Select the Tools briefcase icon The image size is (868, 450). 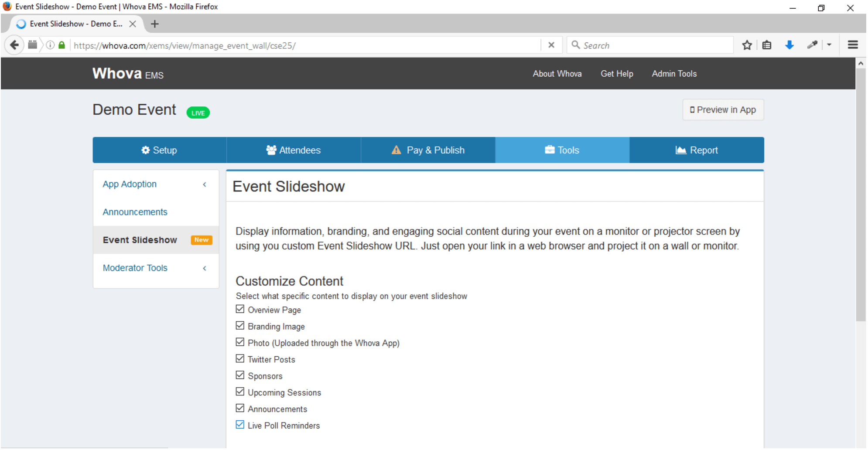[x=550, y=150]
